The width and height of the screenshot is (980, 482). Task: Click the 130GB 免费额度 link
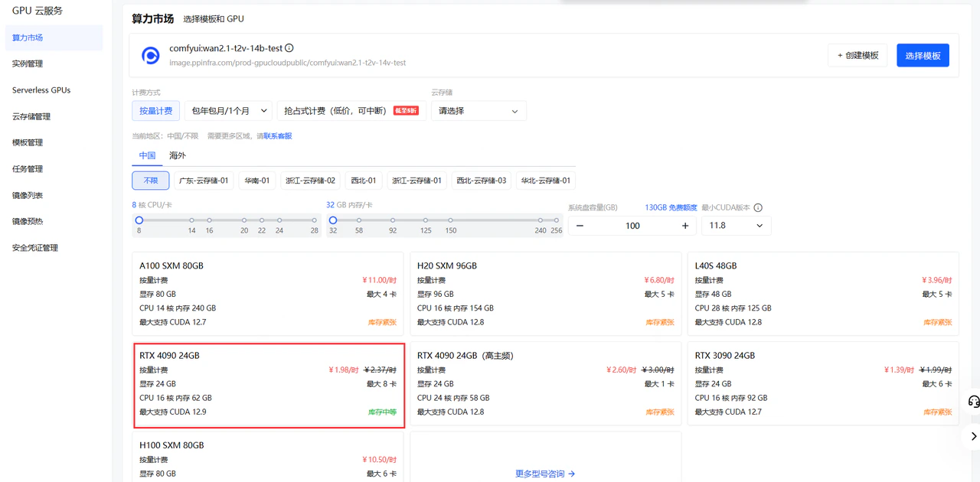tap(671, 207)
